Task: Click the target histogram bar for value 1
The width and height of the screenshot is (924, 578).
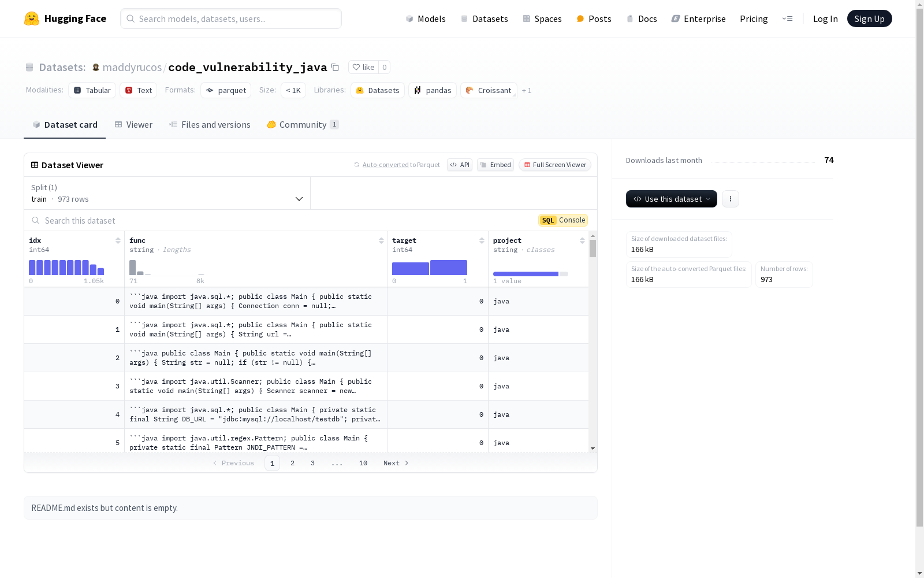Action: point(448,268)
